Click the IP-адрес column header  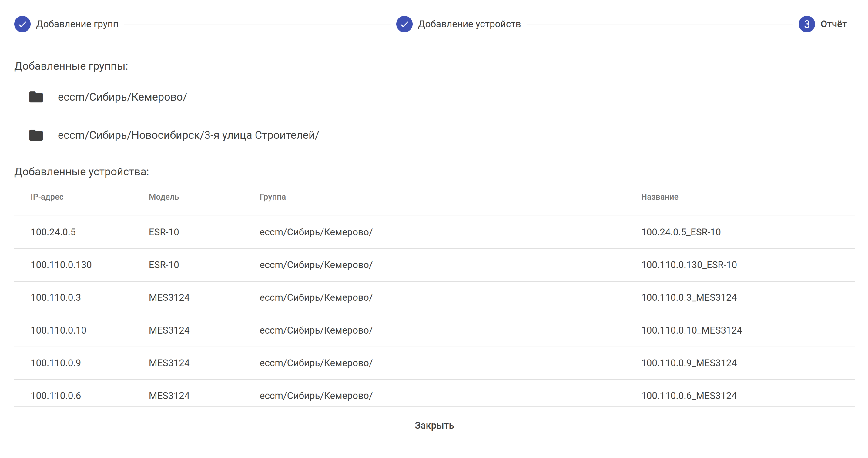(x=47, y=197)
